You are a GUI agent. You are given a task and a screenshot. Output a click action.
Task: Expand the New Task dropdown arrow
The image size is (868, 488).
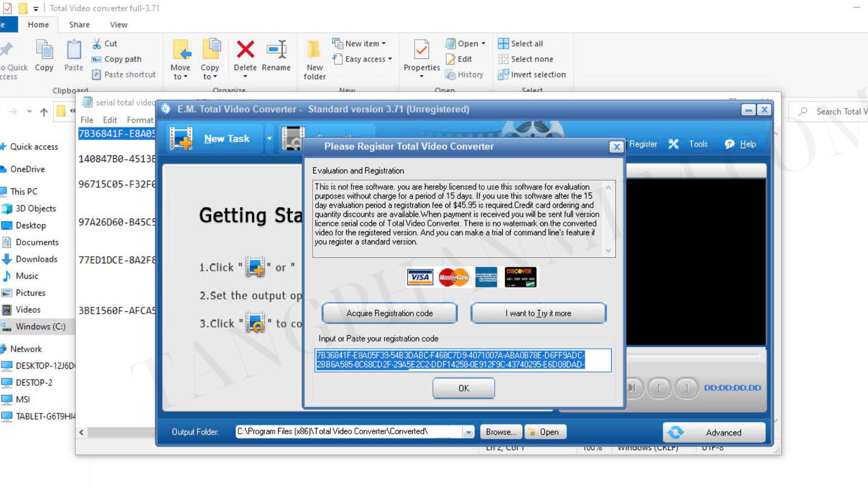pyautogui.click(x=269, y=138)
